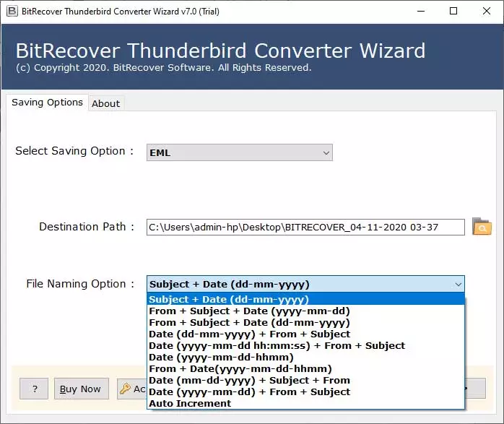Open the Select Saving Option EML dropdown
Screen dimensions: 504x424
[x=239, y=152]
